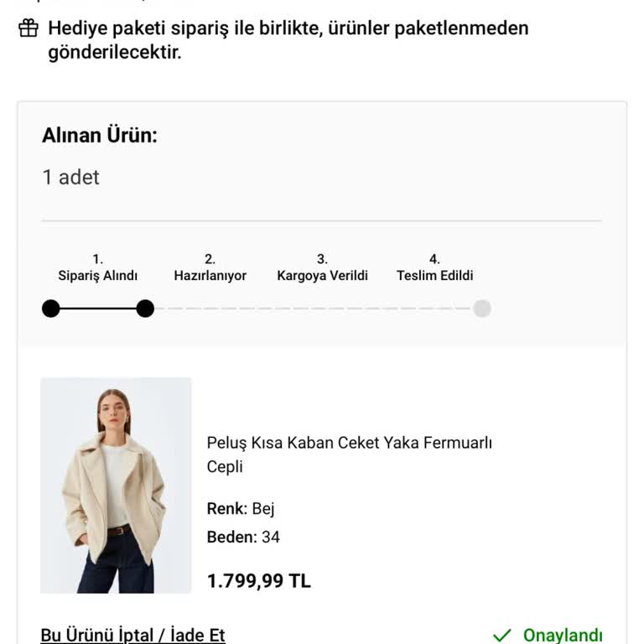Click the Beden: 34 size label
This screenshot has width=644, height=644.
pos(243,537)
